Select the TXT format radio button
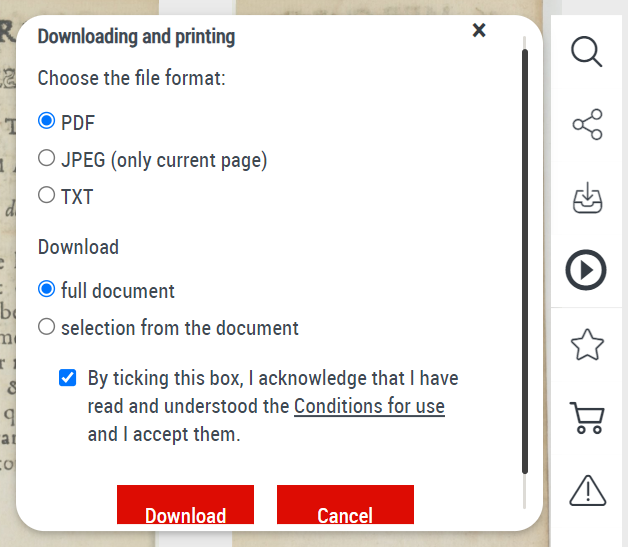628x547 pixels. (x=46, y=196)
